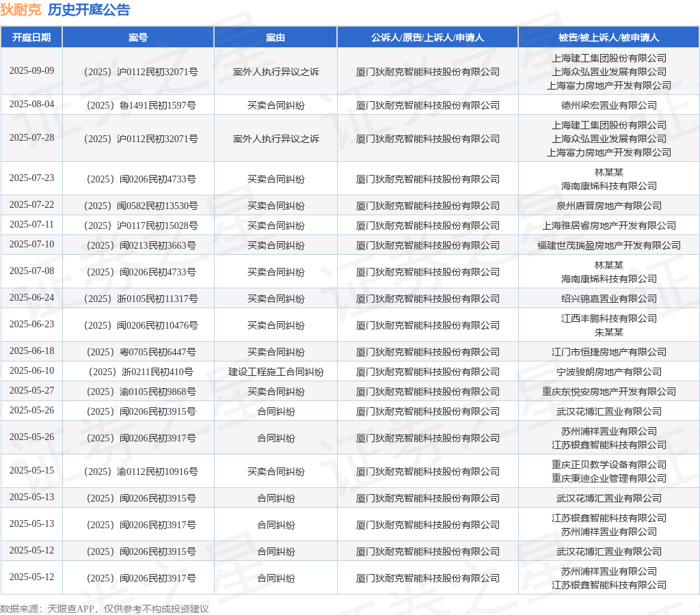Click the date 2025-07-08
The image size is (700, 615).
click(31, 271)
